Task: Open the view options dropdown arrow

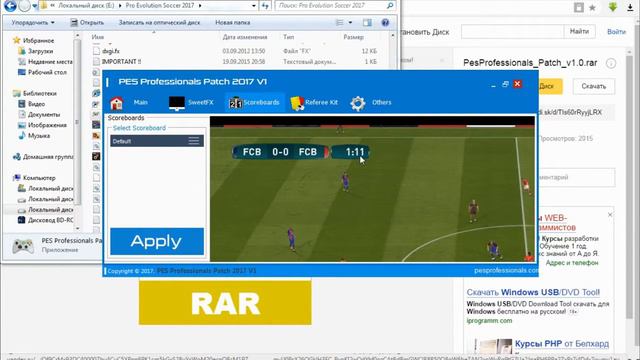Action: 350,22
